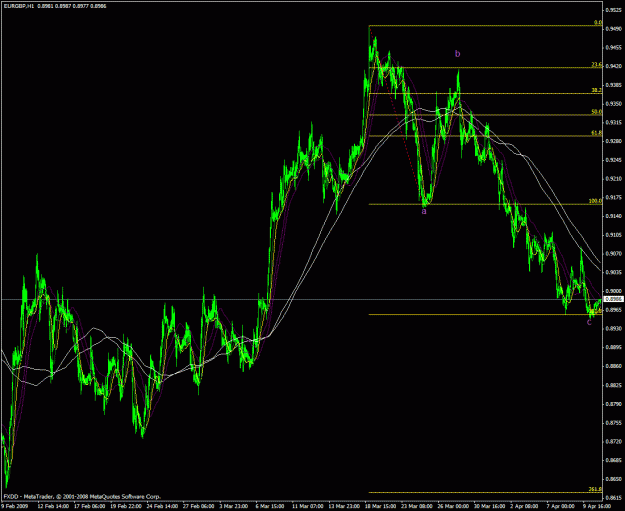Click the 0.8720 price axis value

pyautogui.click(x=613, y=441)
